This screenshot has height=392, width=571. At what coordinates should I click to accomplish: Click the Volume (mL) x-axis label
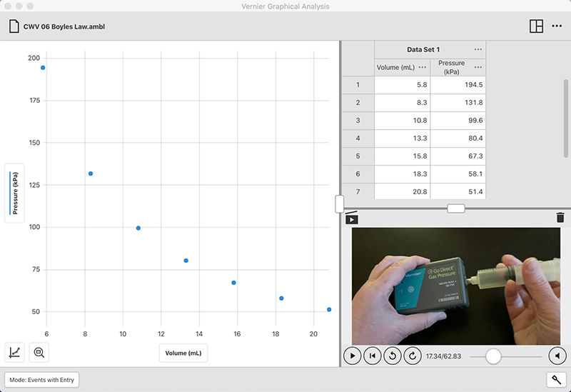coord(183,353)
